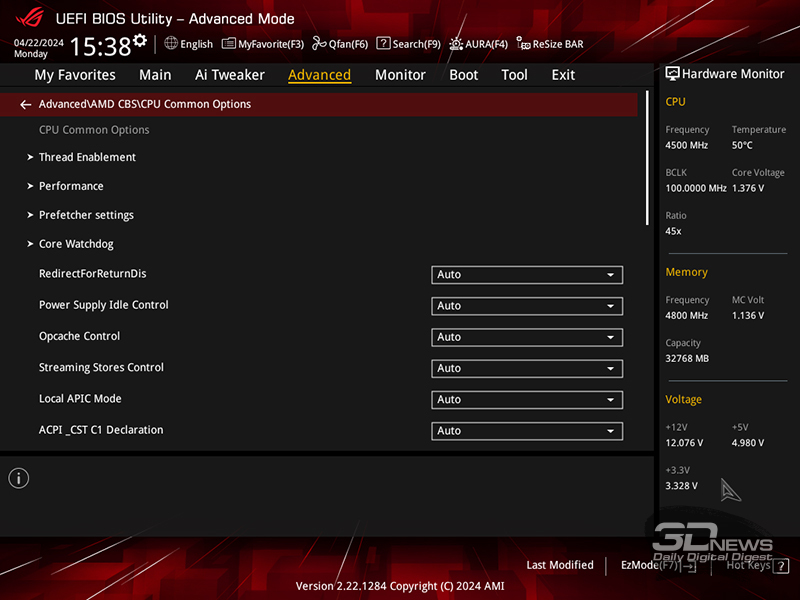This screenshot has width=800, height=600.
Task: Click the Hardware Monitor title
Action: [x=733, y=74]
